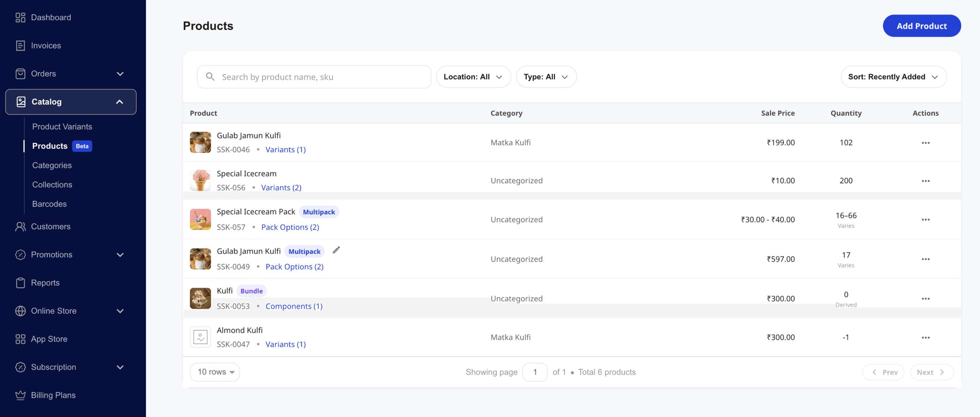Click the Total 6 products text
The width and height of the screenshot is (980, 417).
607,372
